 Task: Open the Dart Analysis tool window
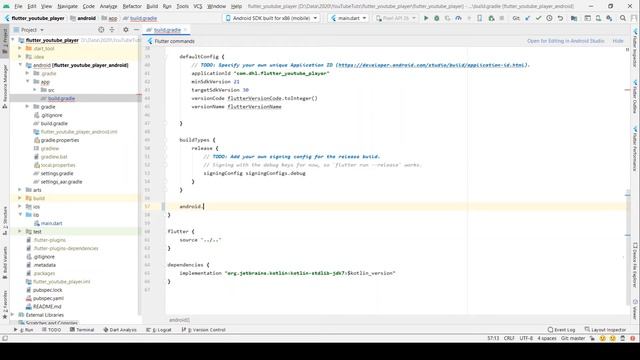tap(120, 330)
